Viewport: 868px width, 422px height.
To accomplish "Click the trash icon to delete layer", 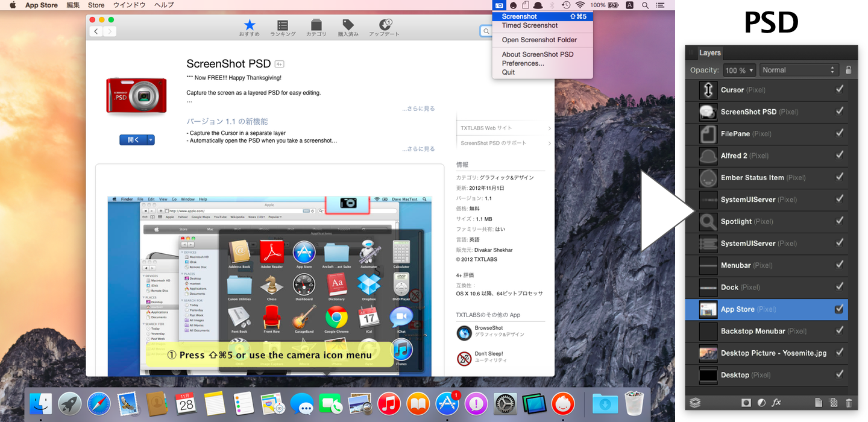I will (x=849, y=402).
